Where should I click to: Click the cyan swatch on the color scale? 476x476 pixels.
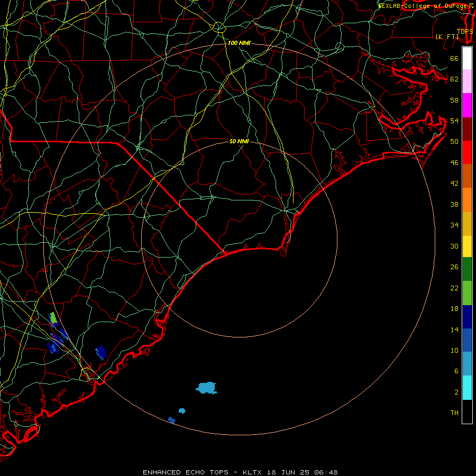pos(467,387)
